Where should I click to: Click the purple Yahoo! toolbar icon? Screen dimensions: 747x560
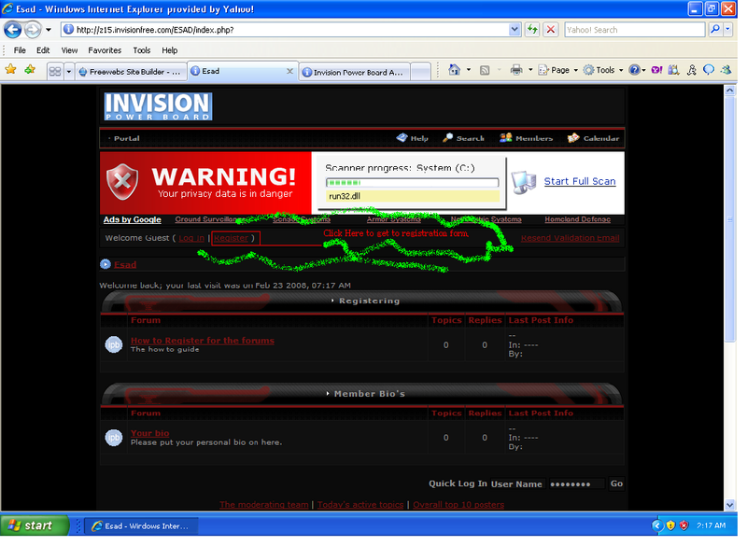click(x=657, y=70)
